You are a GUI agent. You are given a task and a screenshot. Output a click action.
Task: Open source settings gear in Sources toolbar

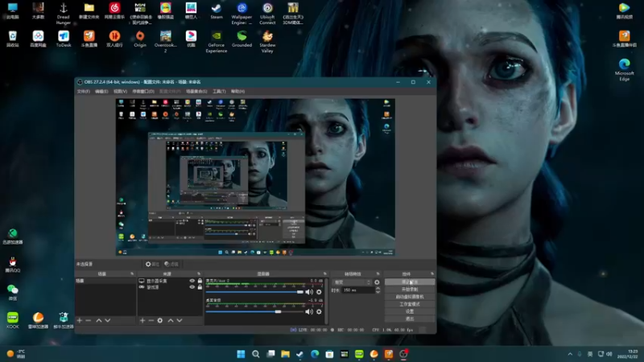[159, 320]
